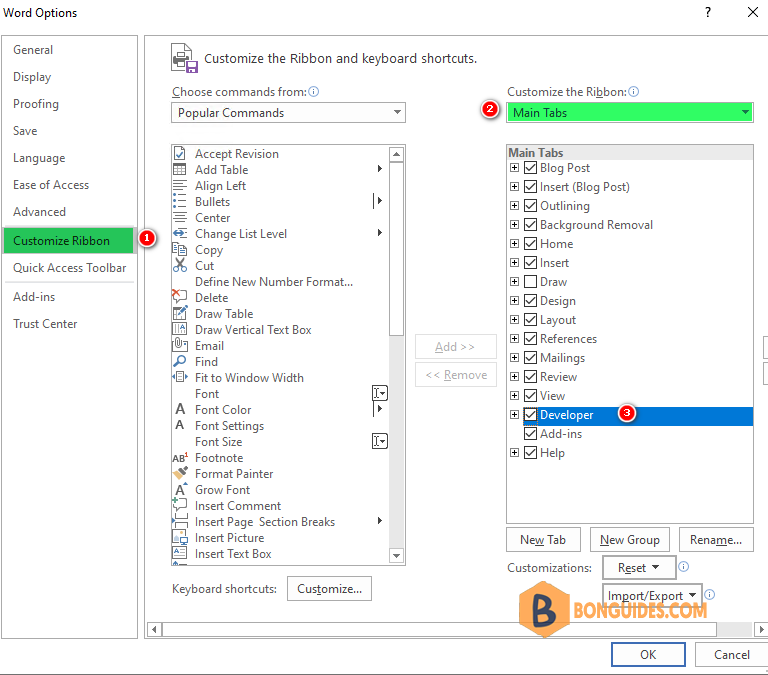This screenshot has width=768, height=675.
Task: Open the Main Tabs ribbon dropdown
Action: tap(630, 113)
